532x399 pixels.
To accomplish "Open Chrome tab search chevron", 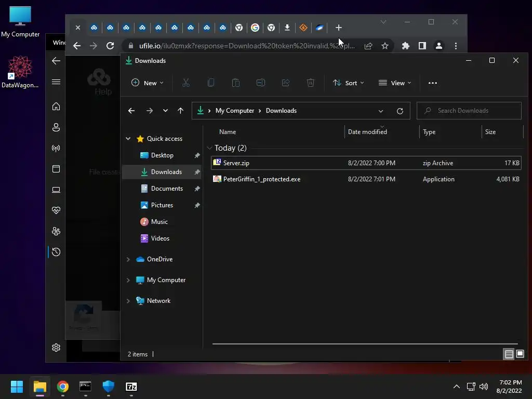I will tap(383, 22).
